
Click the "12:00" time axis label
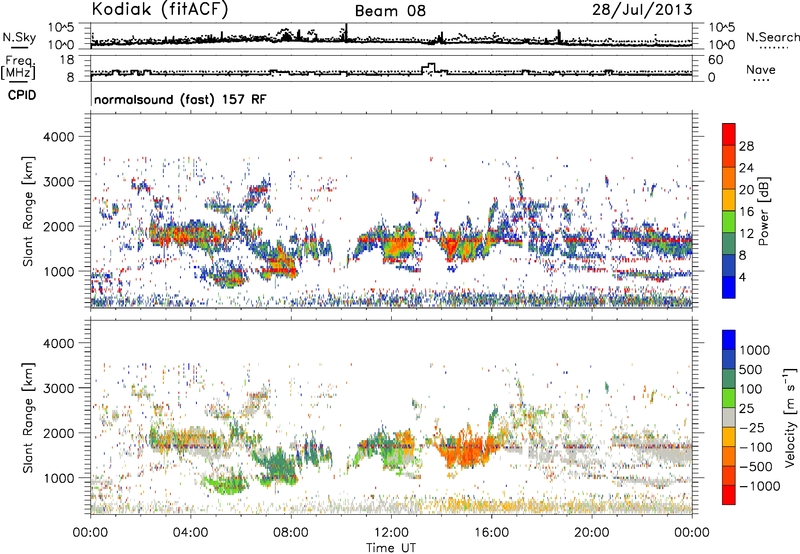(x=391, y=533)
